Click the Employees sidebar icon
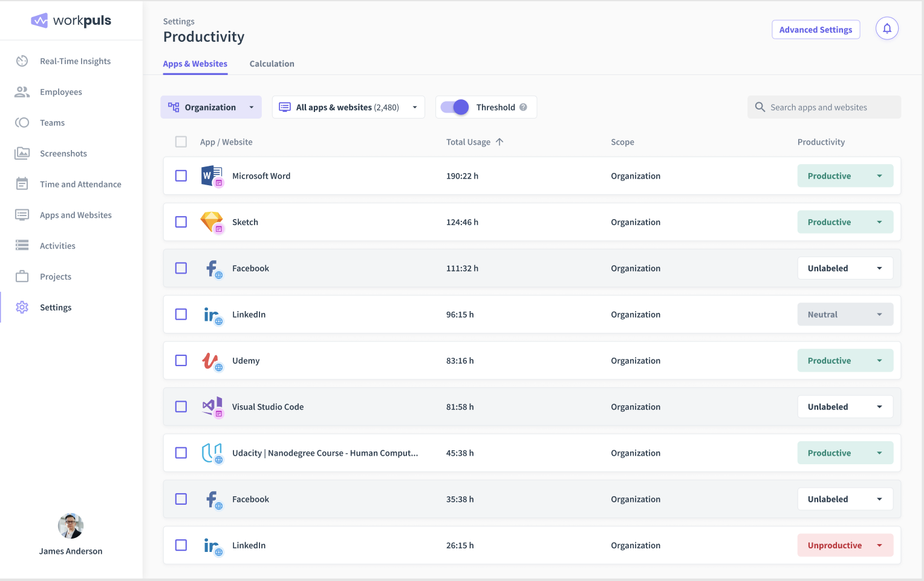This screenshot has height=581, width=924. 22,91
